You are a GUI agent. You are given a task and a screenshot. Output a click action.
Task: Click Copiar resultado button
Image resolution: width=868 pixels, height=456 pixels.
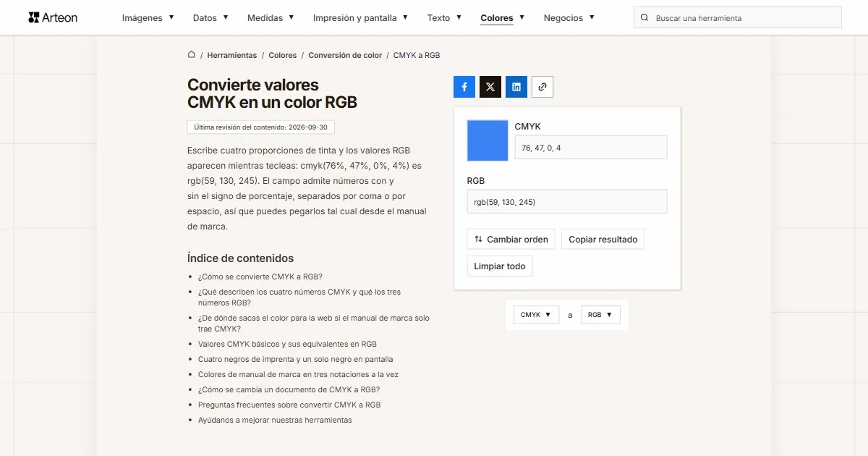pyautogui.click(x=603, y=239)
